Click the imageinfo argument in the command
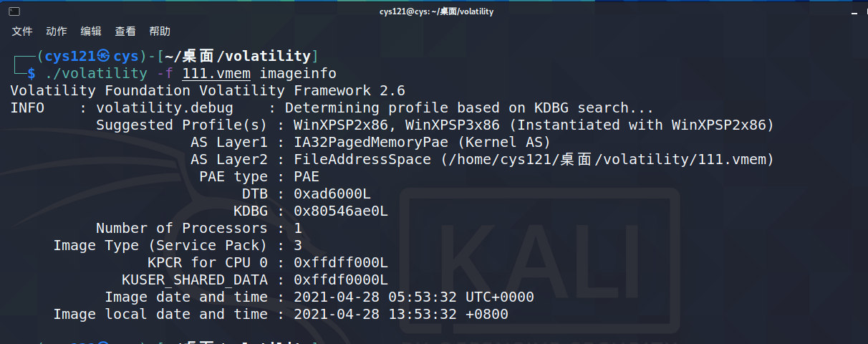The image size is (868, 344). 298,73
